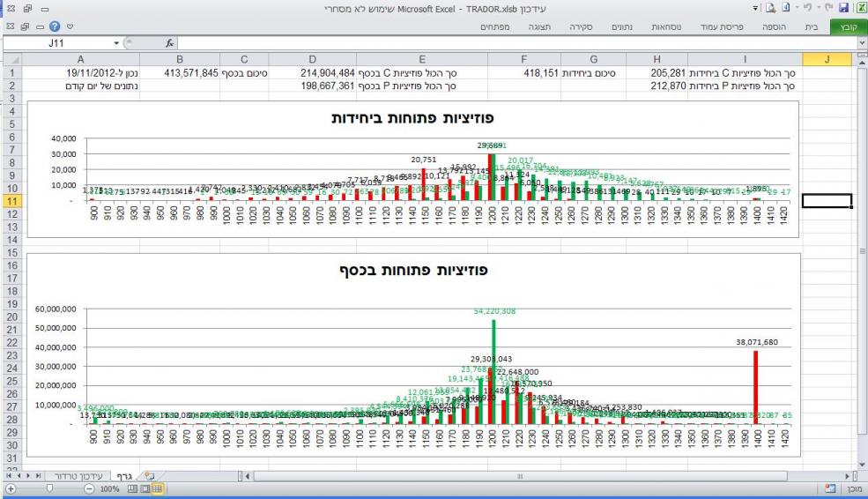Viewport: 868px width, 499px height.
Task: Click the zoom out minus button
Action: coord(89,488)
